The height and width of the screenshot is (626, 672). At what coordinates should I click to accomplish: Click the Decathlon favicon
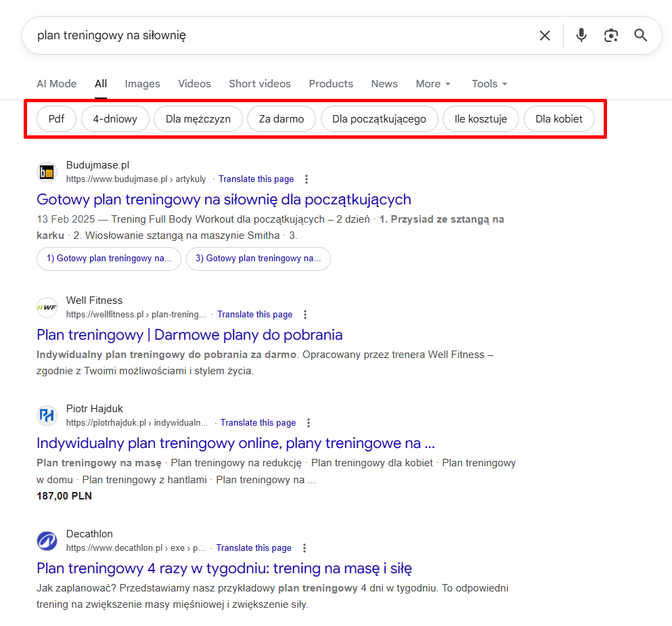pos(47,541)
